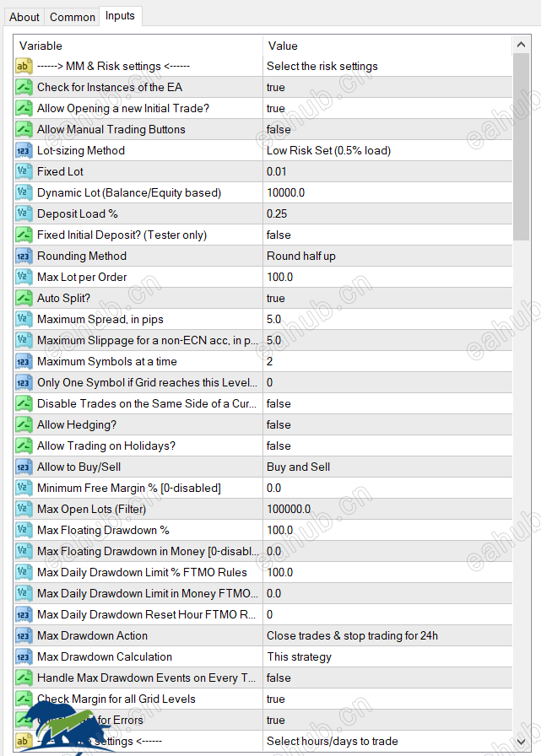Click the icon beside Max Floating Drawdown %

coord(23,531)
